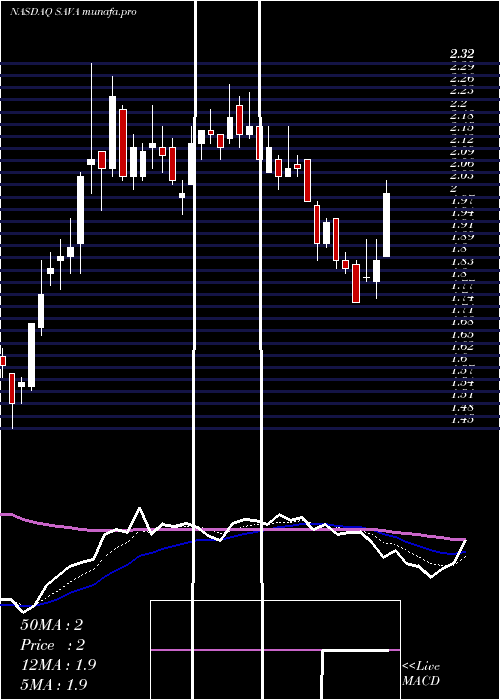The image size is (500, 700).
Task: Click the 2.2 price axis label
Action: 458,104
